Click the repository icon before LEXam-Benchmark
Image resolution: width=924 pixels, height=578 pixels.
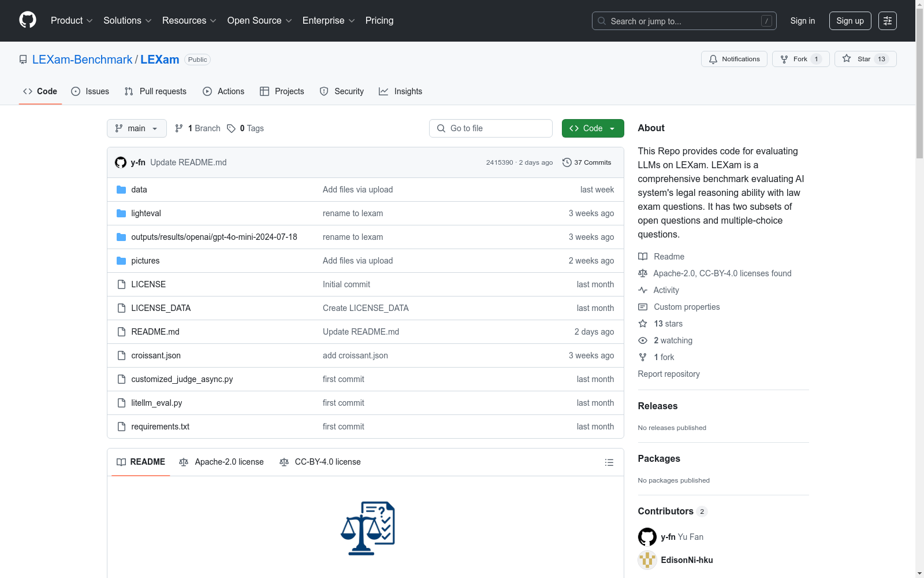point(23,60)
